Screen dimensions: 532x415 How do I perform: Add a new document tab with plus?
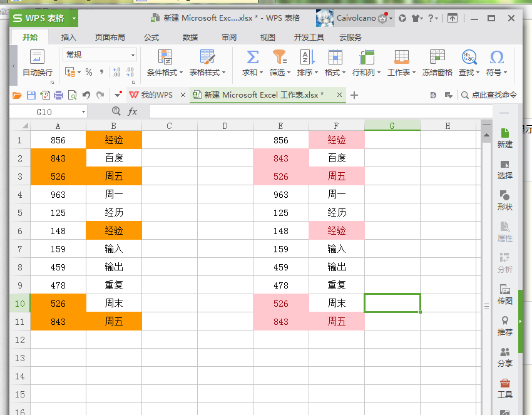(354, 95)
